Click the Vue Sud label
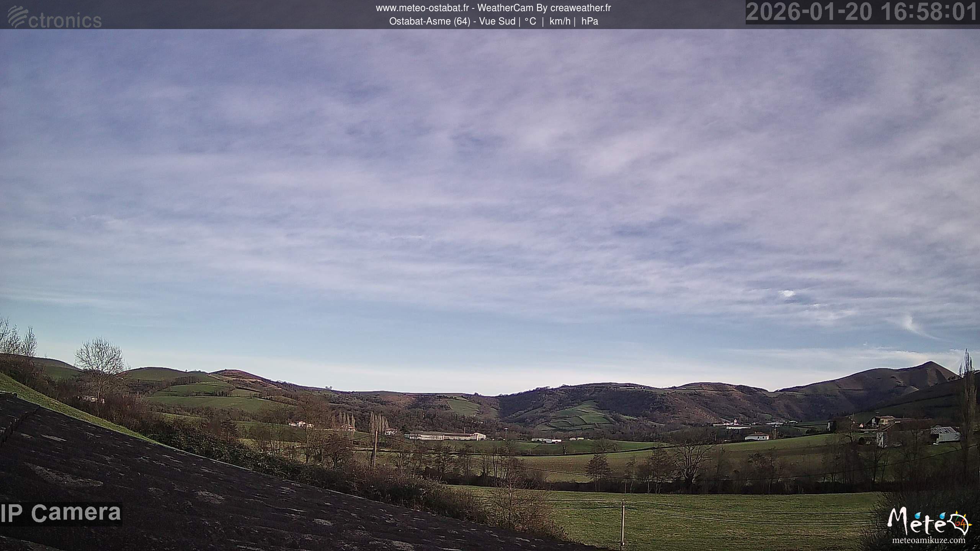 [497, 21]
